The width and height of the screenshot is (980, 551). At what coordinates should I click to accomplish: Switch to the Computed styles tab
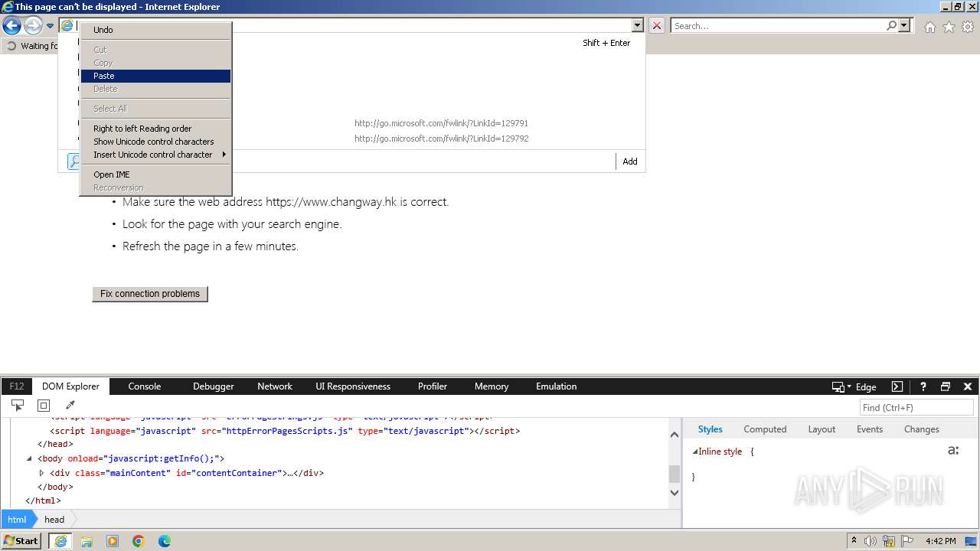(765, 429)
